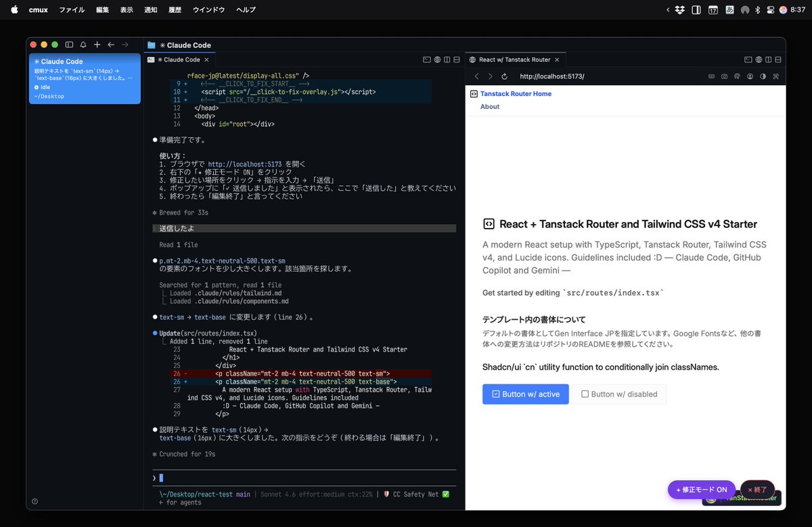
Task: Open the About page link
Action: [x=490, y=107]
